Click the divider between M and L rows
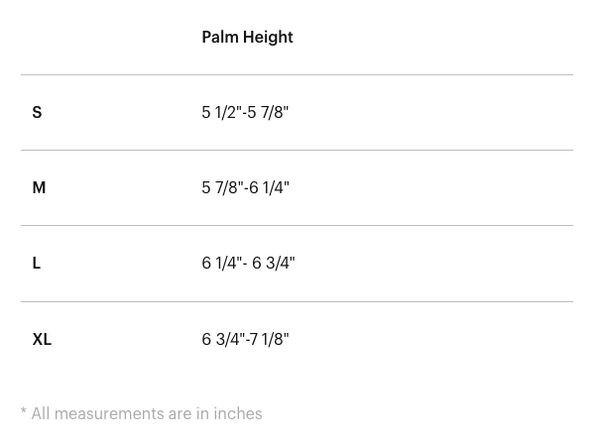Screen dimensions: 600x441 point(297,226)
